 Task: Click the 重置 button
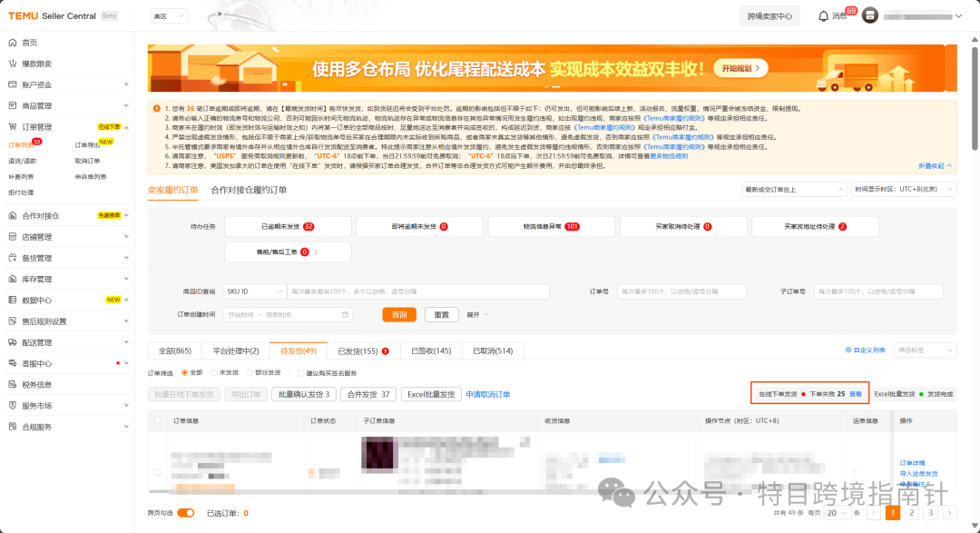pos(441,315)
